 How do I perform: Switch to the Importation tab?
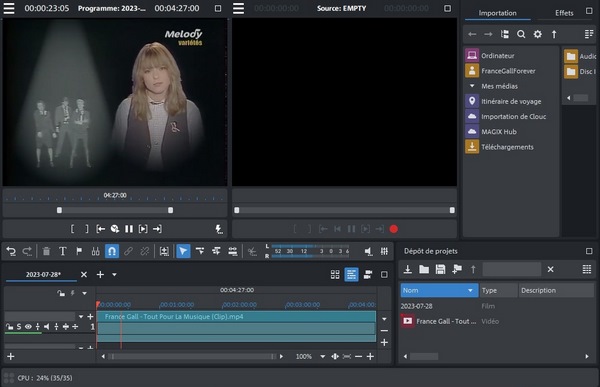pos(497,13)
